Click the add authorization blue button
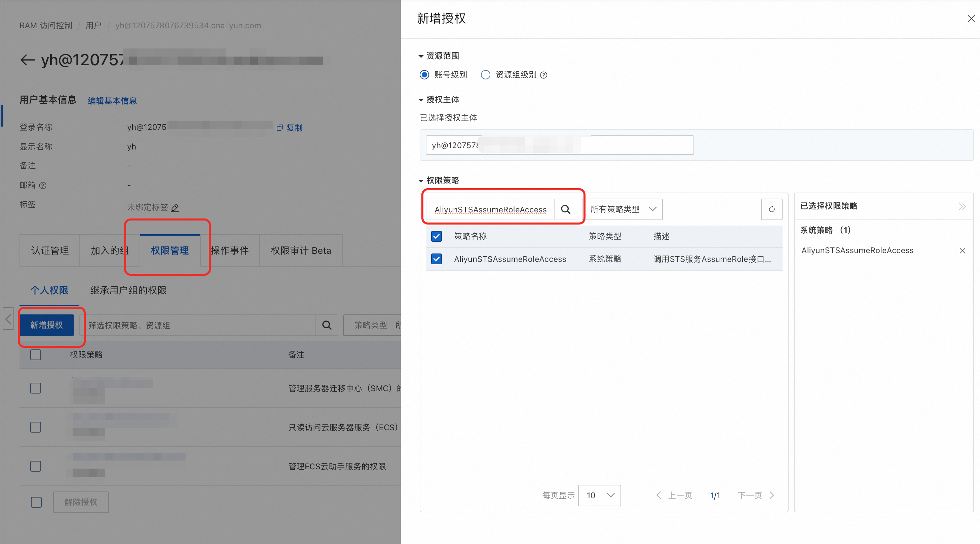 coord(46,325)
